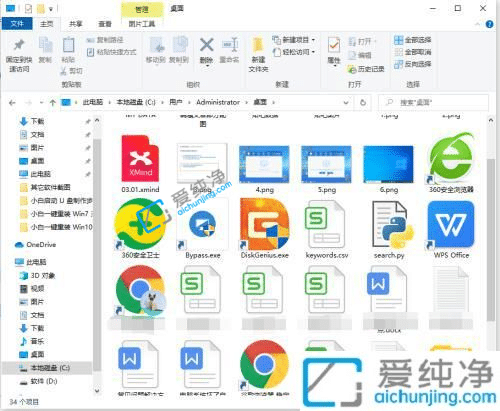The width and height of the screenshot is (500, 411).
Task: Click the 移动到 ribbon icon
Action: [x=156, y=45]
